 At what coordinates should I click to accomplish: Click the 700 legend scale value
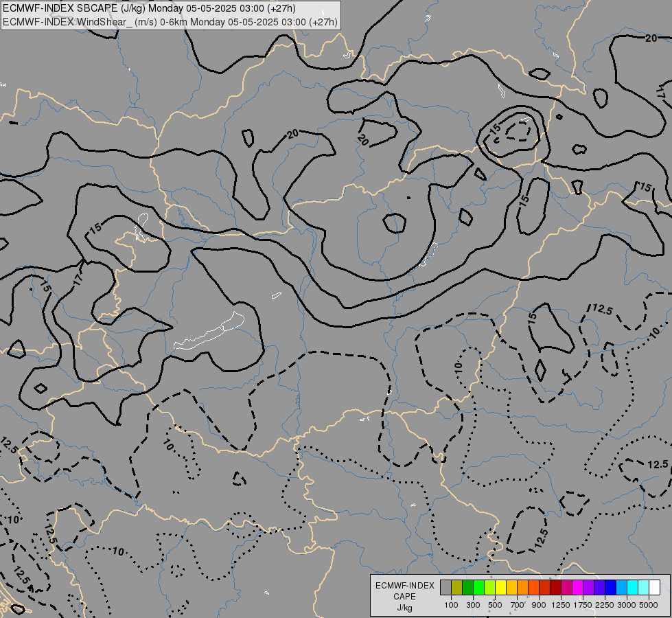(x=517, y=605)
